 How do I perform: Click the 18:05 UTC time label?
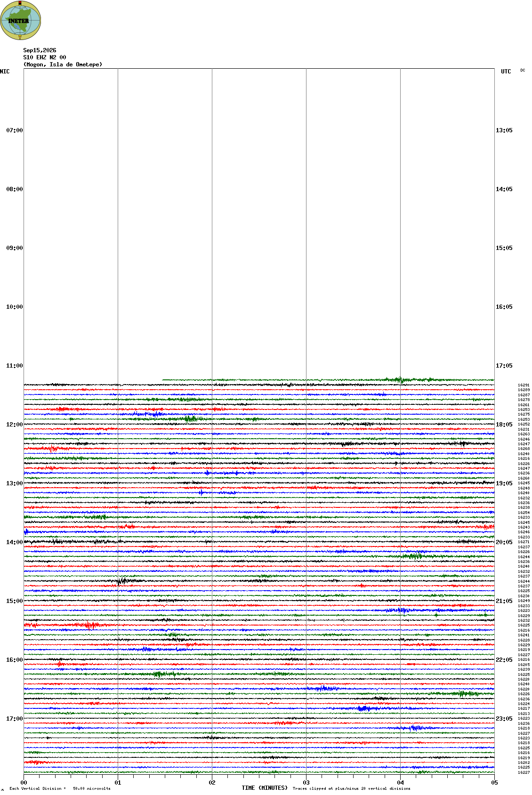504,425
